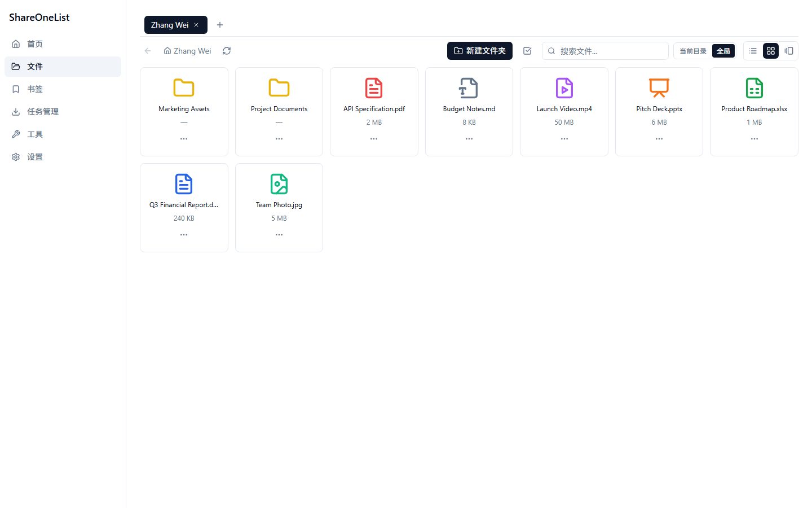Image resolution: width=812 pixels, height=508 pixels.
Task: Open the Pitch Deck.pptx presentation icon
Action: pyautogui.click(x=659, y=88)
